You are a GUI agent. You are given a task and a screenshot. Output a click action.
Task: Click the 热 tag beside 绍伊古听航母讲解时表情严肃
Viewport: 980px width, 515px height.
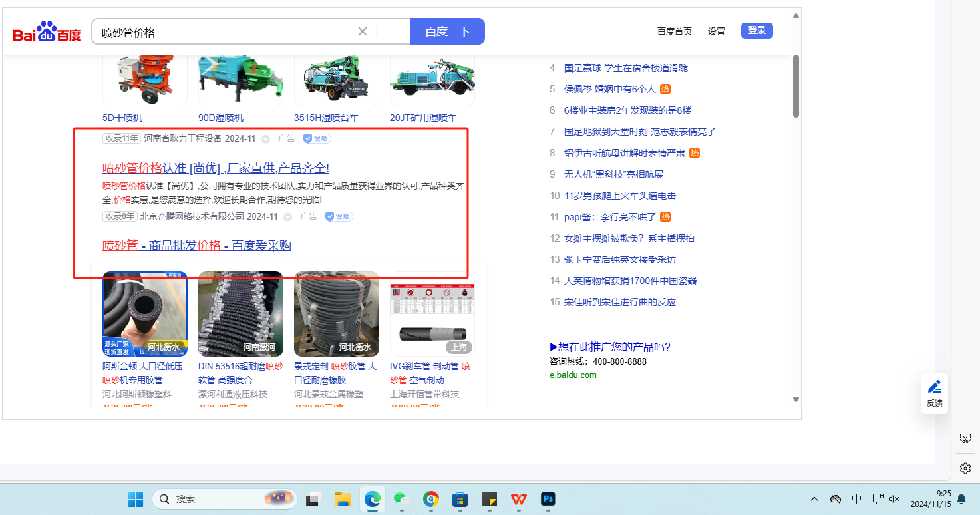(695, 153)
